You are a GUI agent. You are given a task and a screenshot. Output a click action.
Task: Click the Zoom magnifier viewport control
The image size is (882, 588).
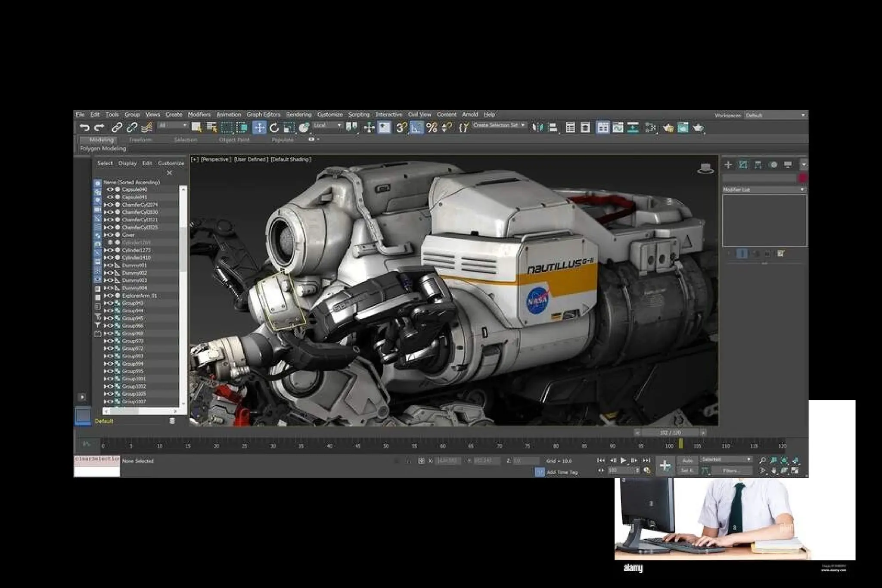pos(763,460)
